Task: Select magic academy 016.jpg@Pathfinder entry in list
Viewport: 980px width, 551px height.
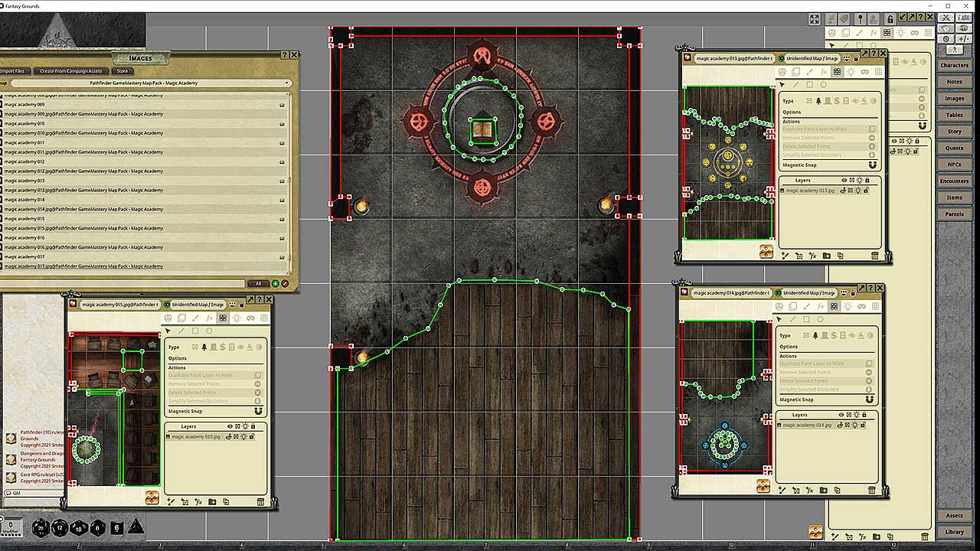Action: (145, 247)
